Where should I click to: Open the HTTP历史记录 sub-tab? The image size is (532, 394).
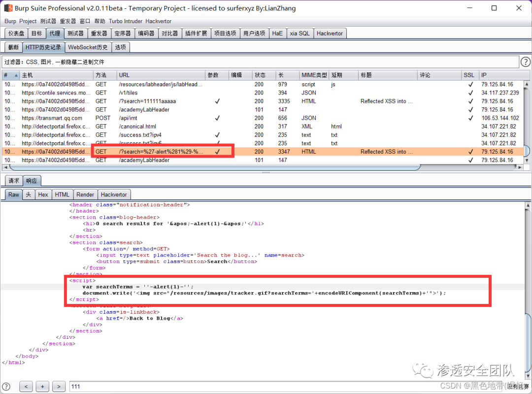[x=43, y=47]
